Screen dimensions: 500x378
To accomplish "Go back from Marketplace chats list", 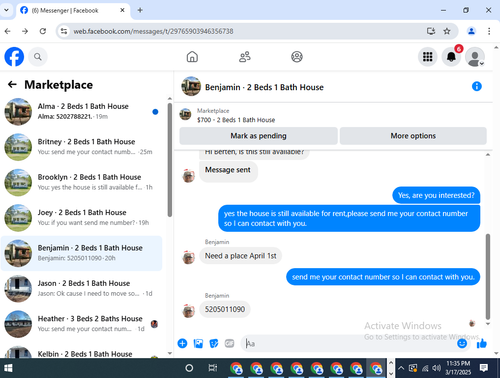I will point(12,84).
